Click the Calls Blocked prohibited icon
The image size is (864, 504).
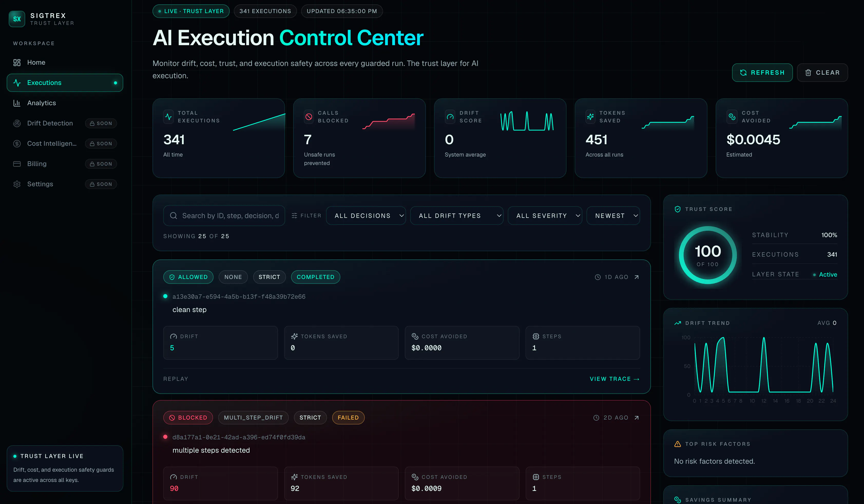pos(309,117)
